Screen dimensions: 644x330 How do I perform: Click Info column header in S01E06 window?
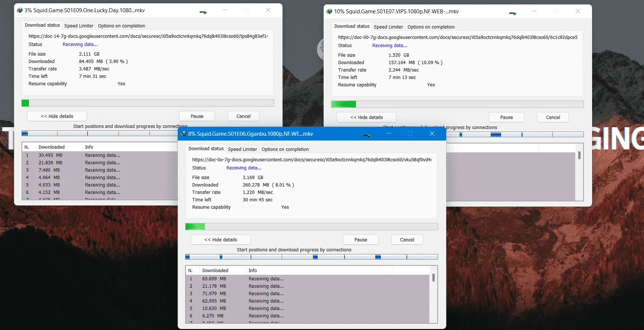320,270
